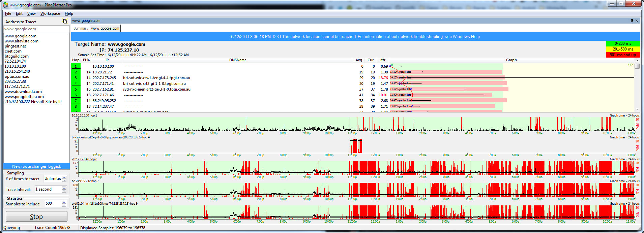Select www.pingplotter.com from address list

pyautogui.click(x=24, y=97)
